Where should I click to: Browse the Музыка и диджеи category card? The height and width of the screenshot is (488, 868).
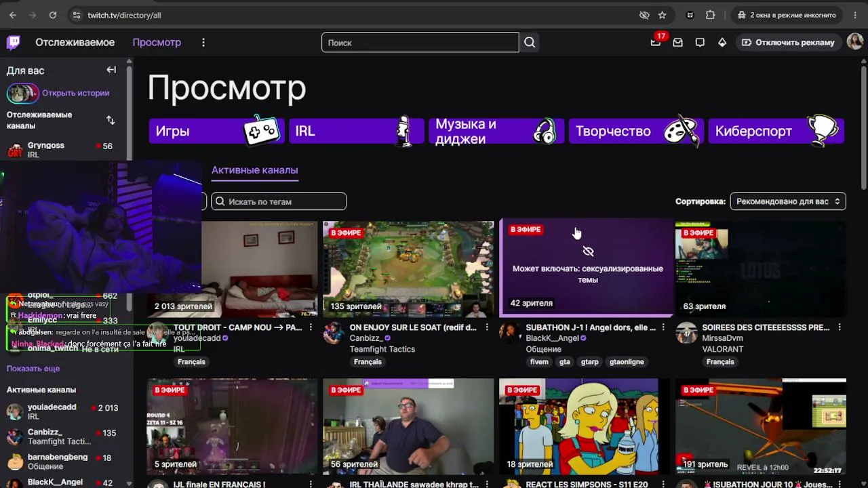tap(496, 131)
